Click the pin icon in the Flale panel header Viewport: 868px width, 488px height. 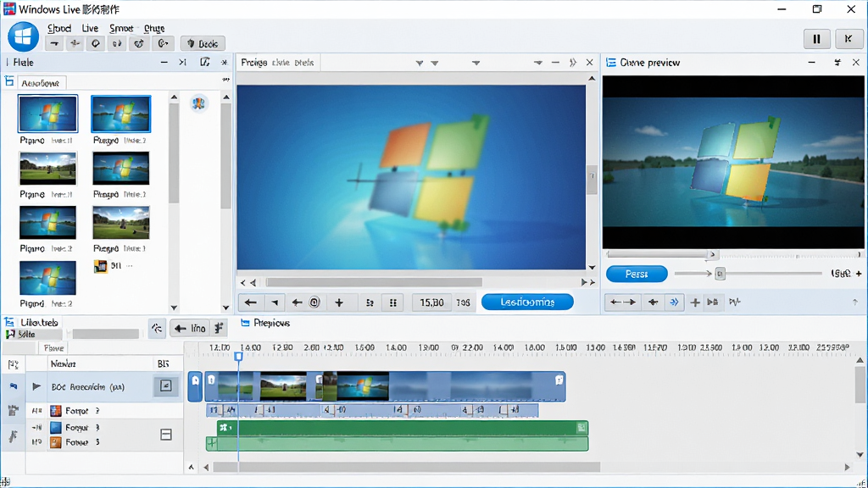[224, 63]
